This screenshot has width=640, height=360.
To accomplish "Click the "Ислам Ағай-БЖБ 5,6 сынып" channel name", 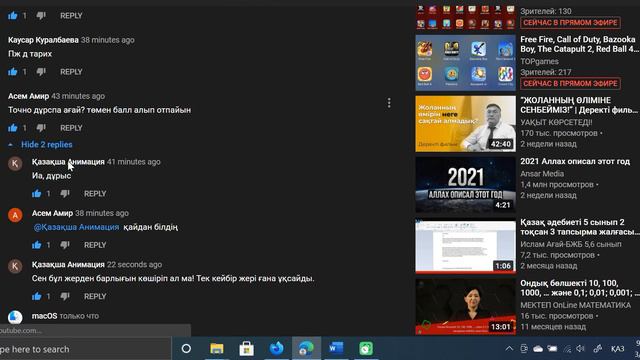I will [571, 244].
